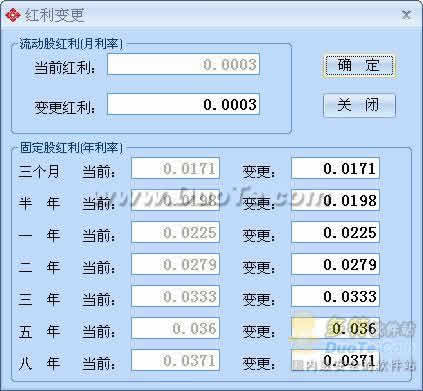
Task: Click the 半年 当前 rate field
Action: pyautogui.click(x=175, y=200)
